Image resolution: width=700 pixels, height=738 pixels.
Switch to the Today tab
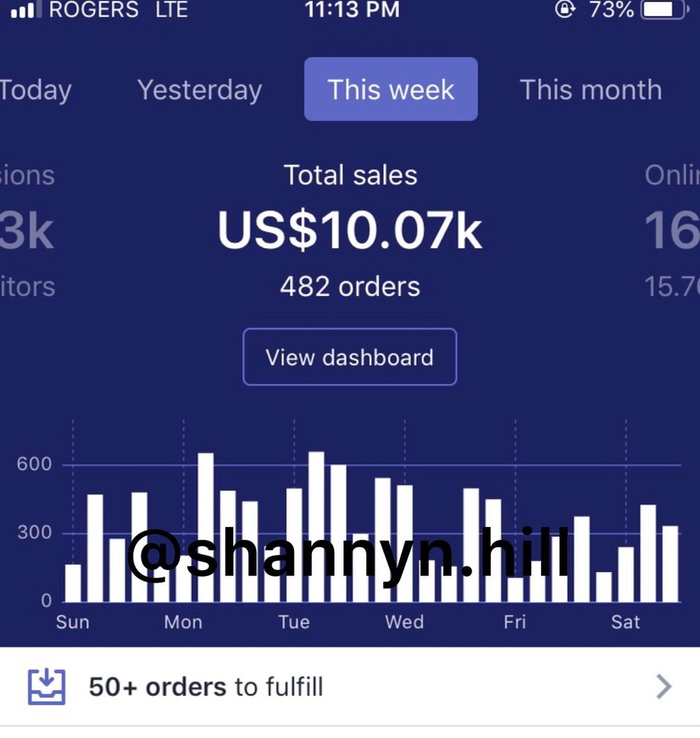35,90
